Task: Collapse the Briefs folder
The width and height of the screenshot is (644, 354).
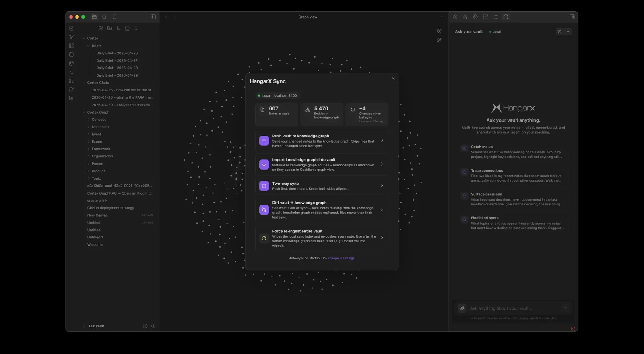Action: coord(89,46)
